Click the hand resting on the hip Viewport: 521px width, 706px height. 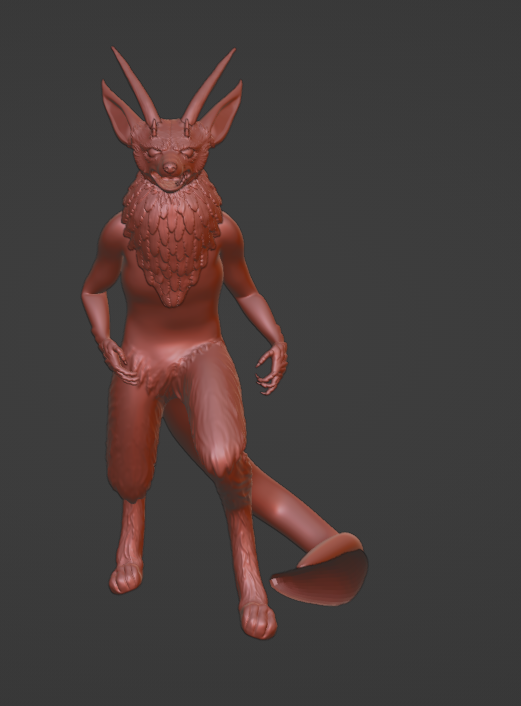pyautogui.click(x=118, y=360)
